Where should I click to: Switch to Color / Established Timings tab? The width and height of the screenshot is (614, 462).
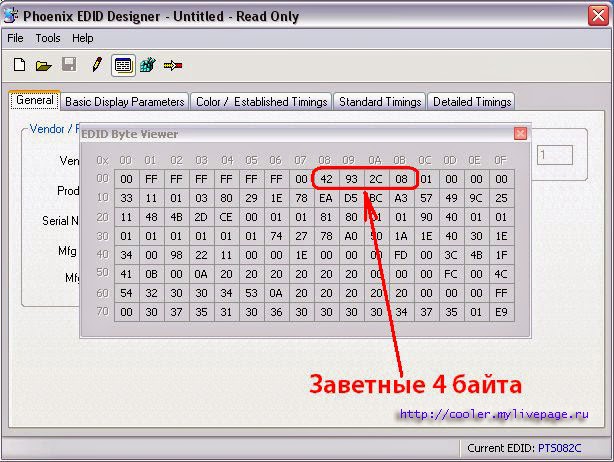click(x=261, y=102)
